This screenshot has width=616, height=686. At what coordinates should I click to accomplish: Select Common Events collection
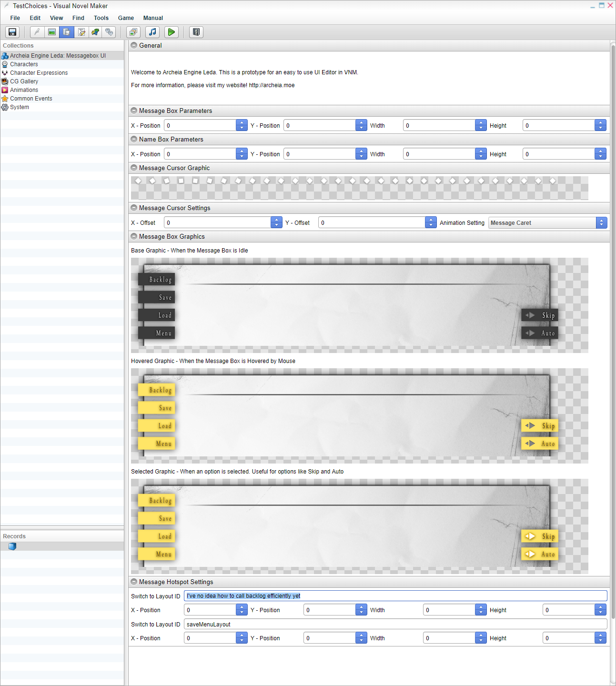31,99
